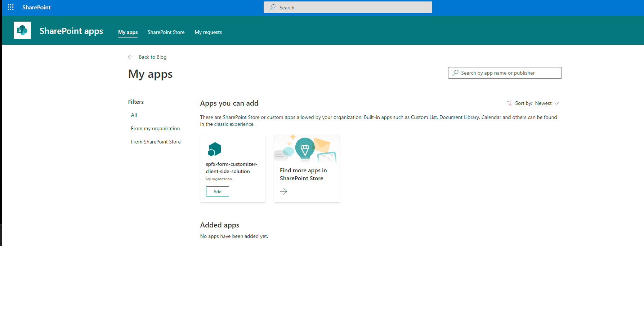Open the My requests tab

tap(208, 32)
